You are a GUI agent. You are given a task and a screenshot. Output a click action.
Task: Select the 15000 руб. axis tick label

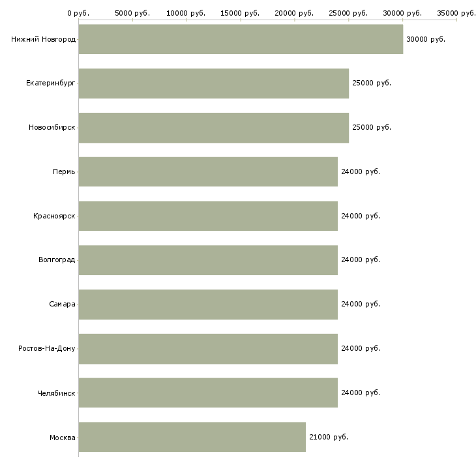click(240, 13)
